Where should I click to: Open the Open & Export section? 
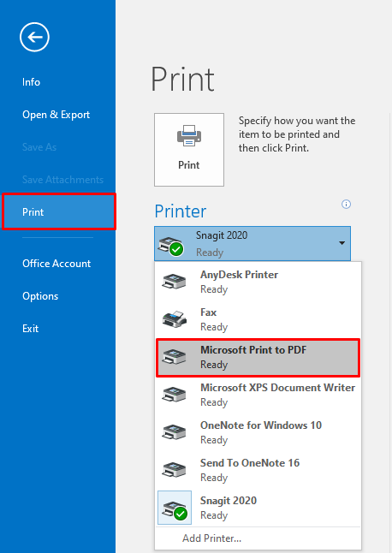(x=56, y=115)
